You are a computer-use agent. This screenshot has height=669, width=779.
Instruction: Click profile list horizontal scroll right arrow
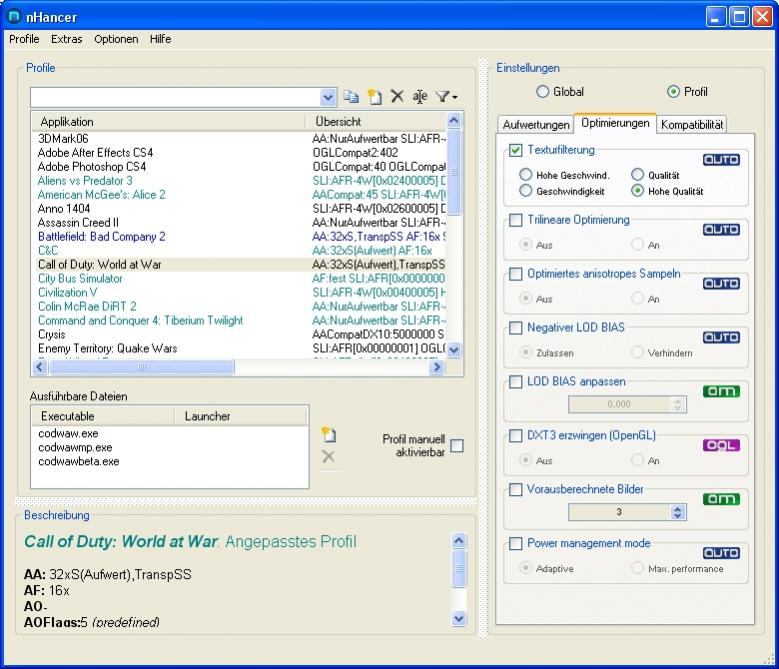437,367
